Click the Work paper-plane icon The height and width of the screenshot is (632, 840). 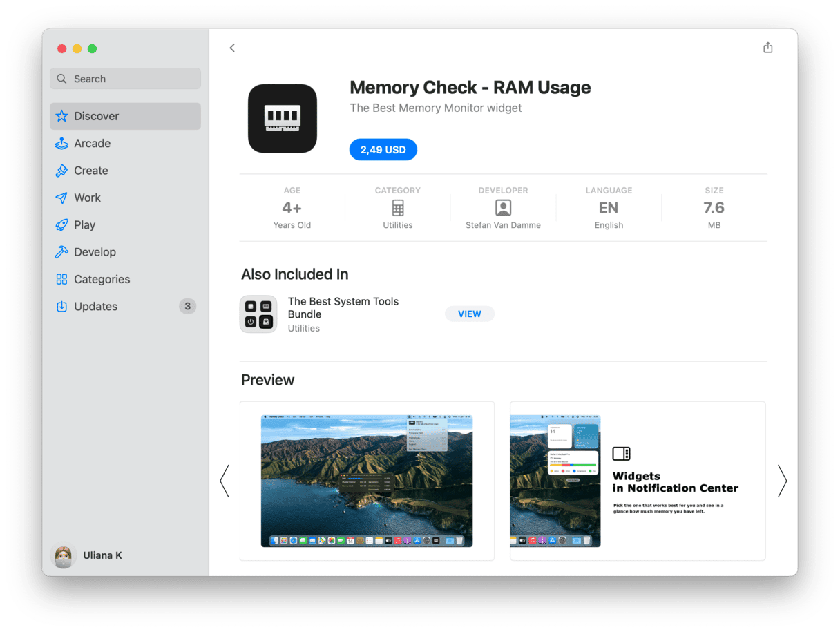tap(61, 198)
